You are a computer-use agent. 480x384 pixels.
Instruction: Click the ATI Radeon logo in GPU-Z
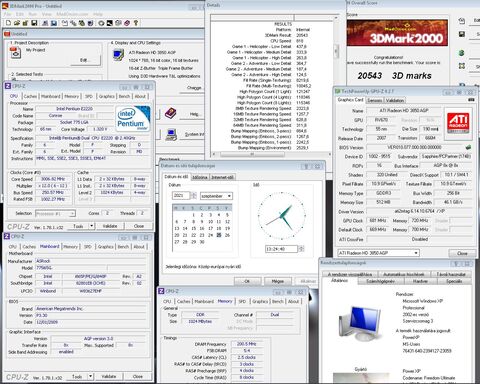(458, 123)
